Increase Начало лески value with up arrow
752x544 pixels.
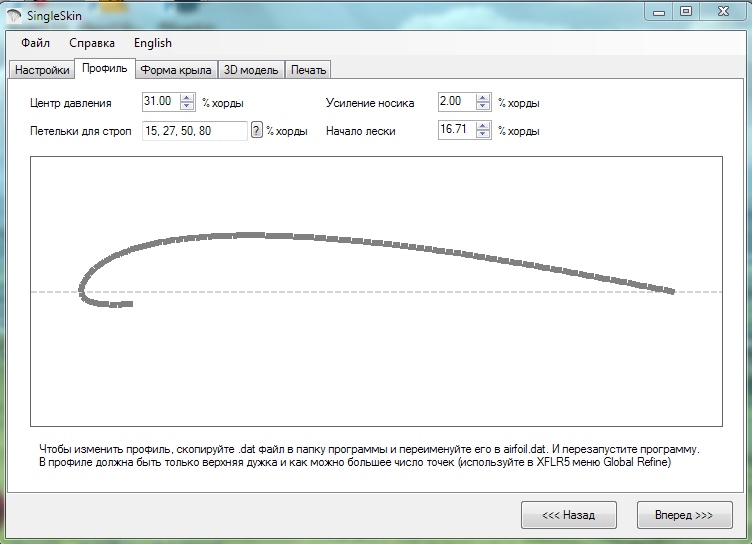[482, 126]
